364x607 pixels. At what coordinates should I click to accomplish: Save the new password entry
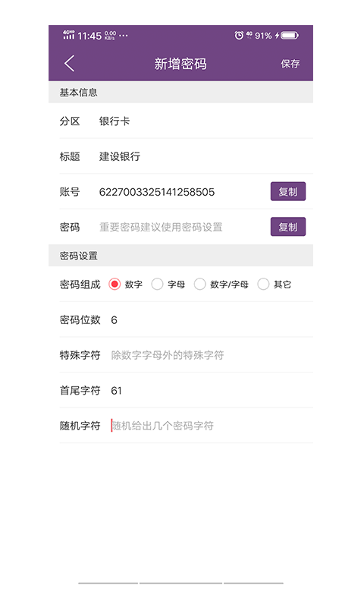point(290,64)
